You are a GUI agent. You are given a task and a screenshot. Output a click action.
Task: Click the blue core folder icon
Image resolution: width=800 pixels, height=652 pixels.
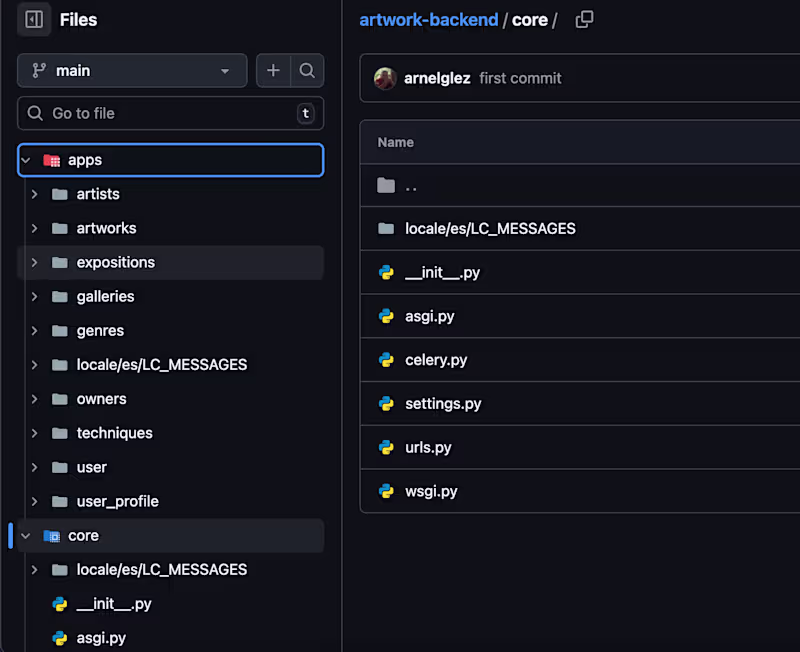(x=52, y=536)
